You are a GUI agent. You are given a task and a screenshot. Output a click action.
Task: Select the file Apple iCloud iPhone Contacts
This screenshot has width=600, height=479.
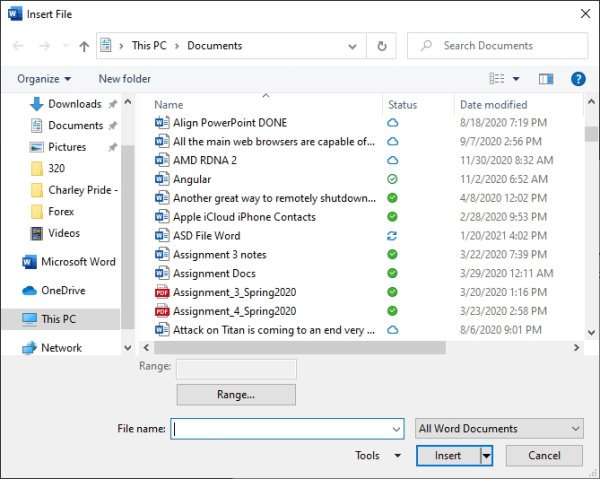pos(244,217)
